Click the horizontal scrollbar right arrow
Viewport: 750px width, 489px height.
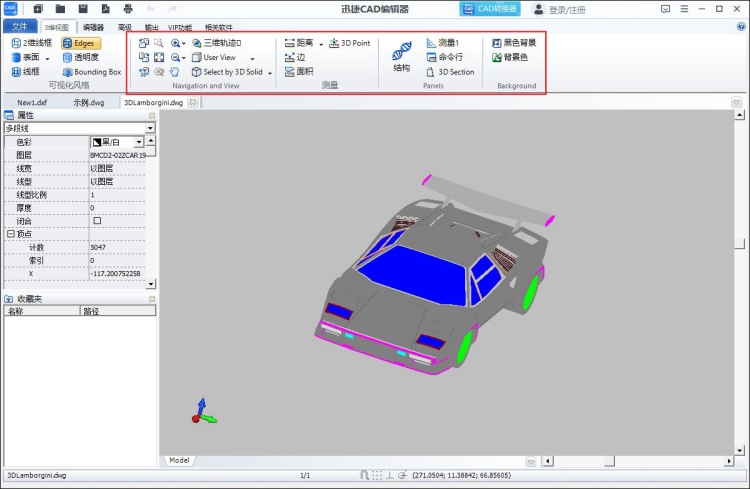(x=729, y=461)
